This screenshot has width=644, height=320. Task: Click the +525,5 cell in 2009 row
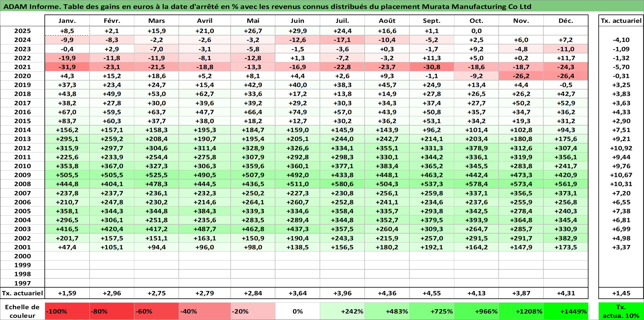point(157,175)
